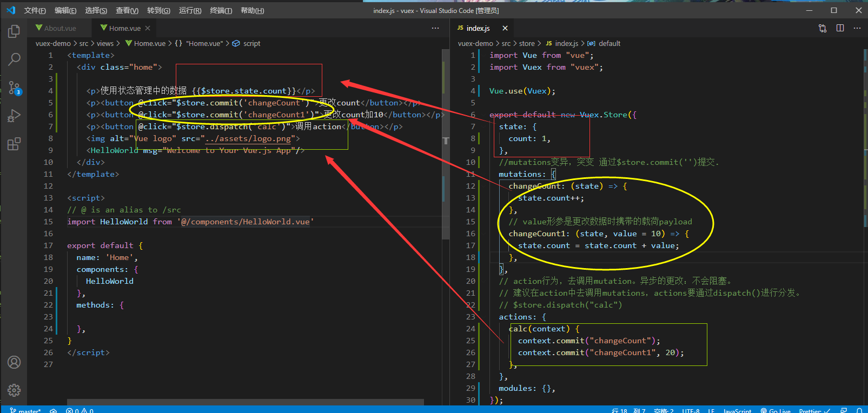
Task: Close the Home.vue tab
Action: tap(148, 28)
